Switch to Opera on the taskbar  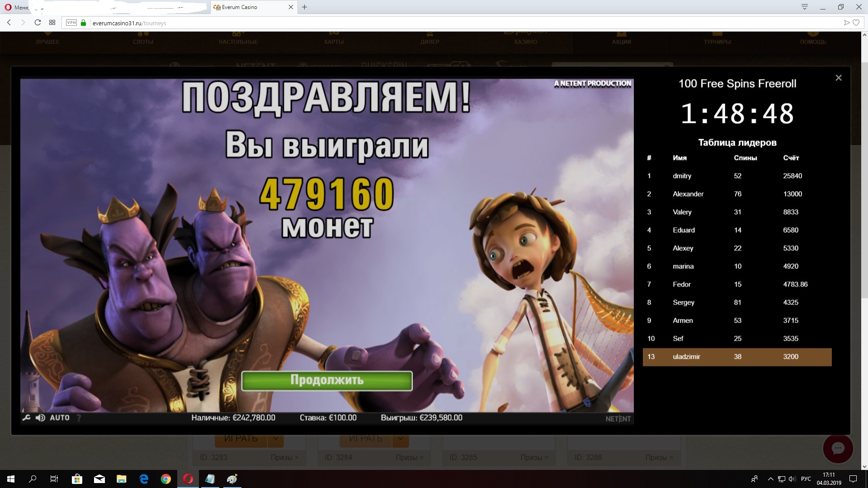(188, 479)
